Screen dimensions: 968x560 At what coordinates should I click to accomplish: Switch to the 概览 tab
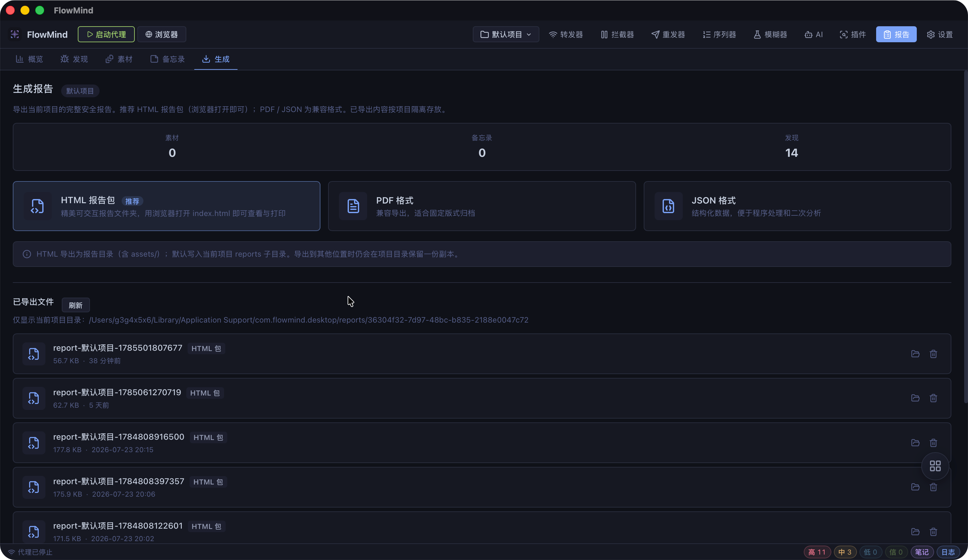(29, 59)
